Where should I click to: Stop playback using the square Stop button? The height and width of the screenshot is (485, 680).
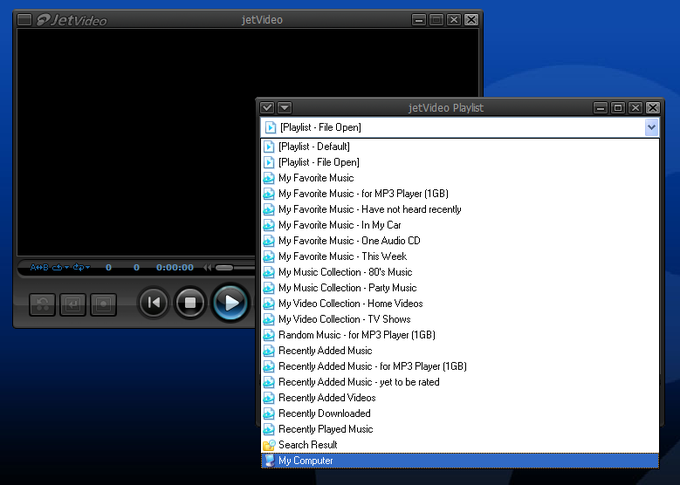pos(190,302)
